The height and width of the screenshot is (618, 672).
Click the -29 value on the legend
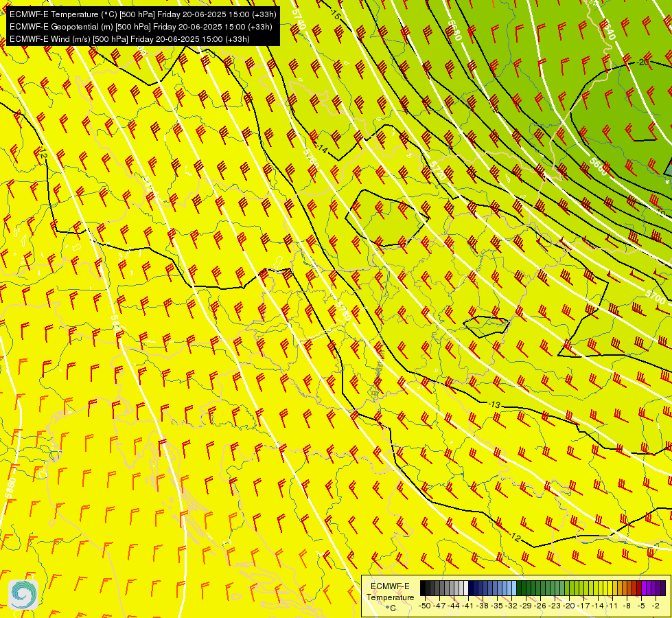[526, 606]
